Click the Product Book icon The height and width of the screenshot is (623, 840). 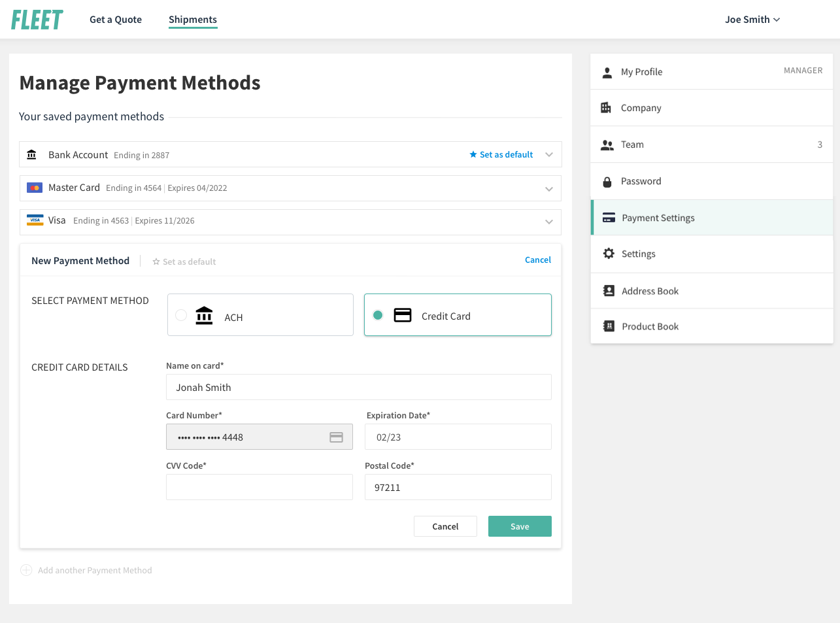coord(609,326)
